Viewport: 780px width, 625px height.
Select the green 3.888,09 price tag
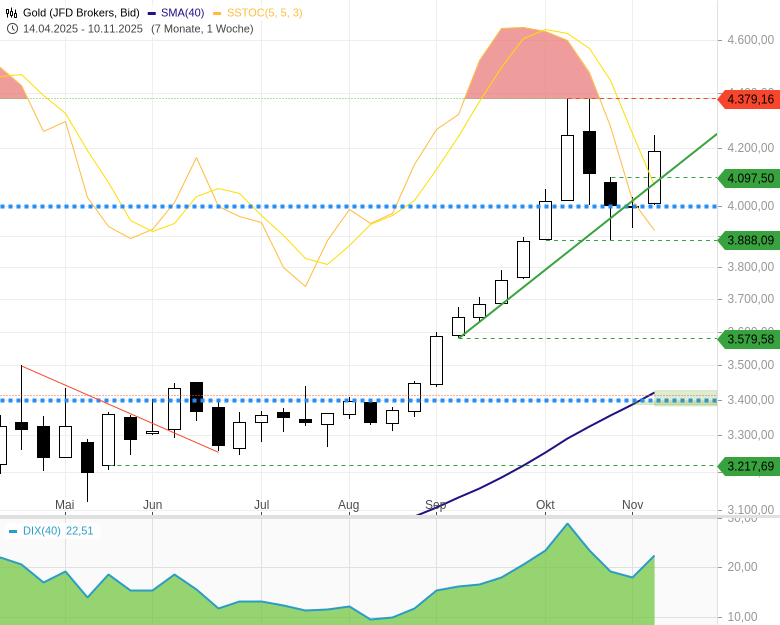pos(749,240)
